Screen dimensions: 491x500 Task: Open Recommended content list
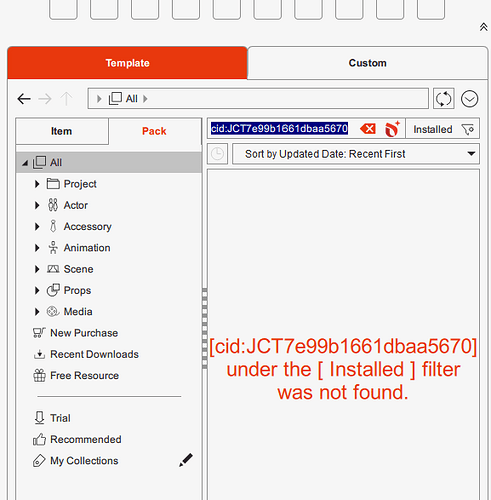point(86,439)
